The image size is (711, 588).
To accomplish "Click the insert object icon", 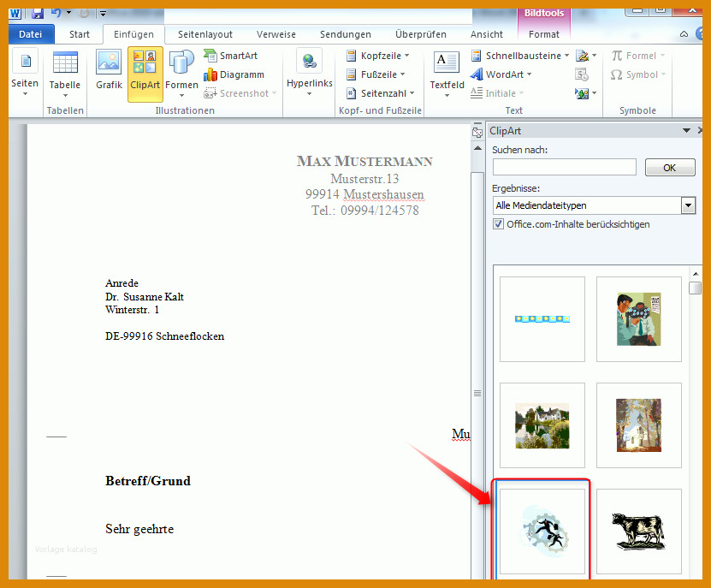I will coord(585,93).
